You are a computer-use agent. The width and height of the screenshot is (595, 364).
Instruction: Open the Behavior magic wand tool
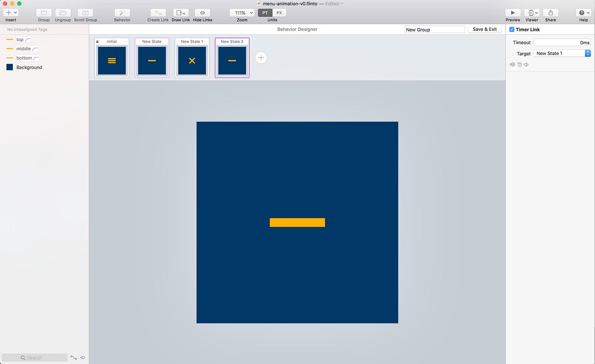[122, 13]
